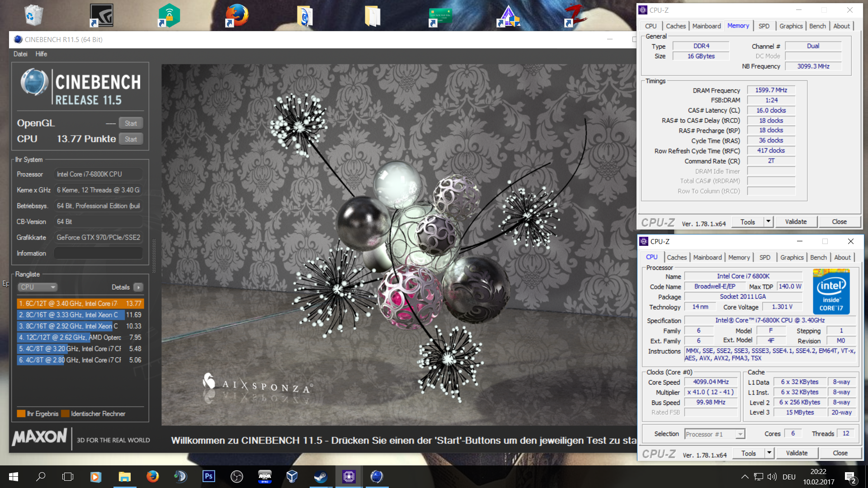868x488 pixels.
Task: Open the Datei menu in Cinebench
Action: (20, 54)
